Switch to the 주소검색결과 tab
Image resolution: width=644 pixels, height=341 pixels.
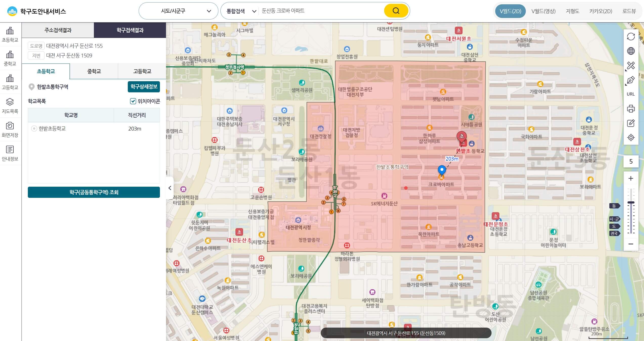click(x=58, y=30)
